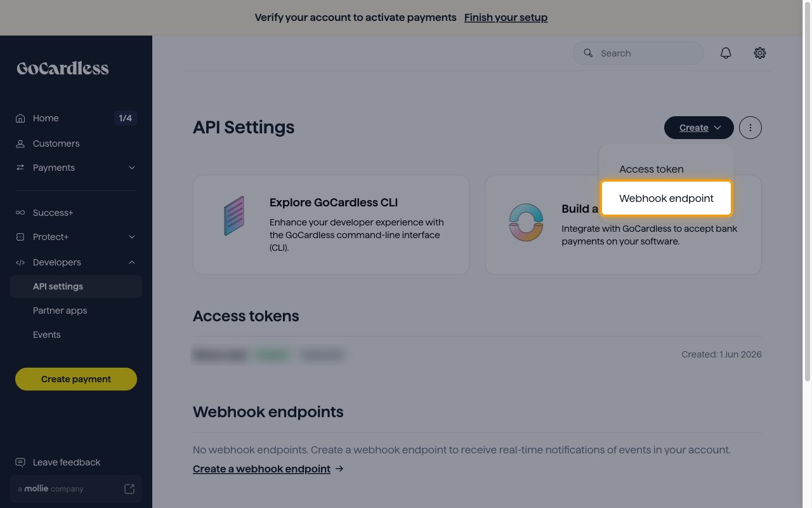Open the Explore GoCardless CLI card title

[x=334, y=203]
